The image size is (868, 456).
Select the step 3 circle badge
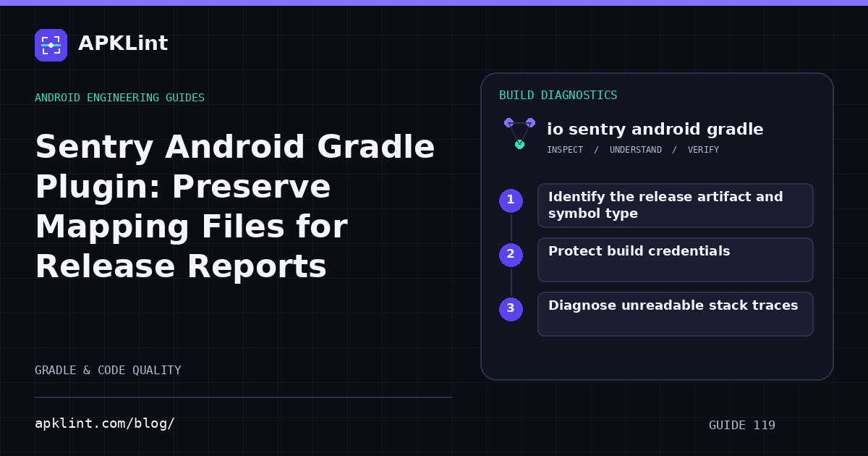point(511,309)
